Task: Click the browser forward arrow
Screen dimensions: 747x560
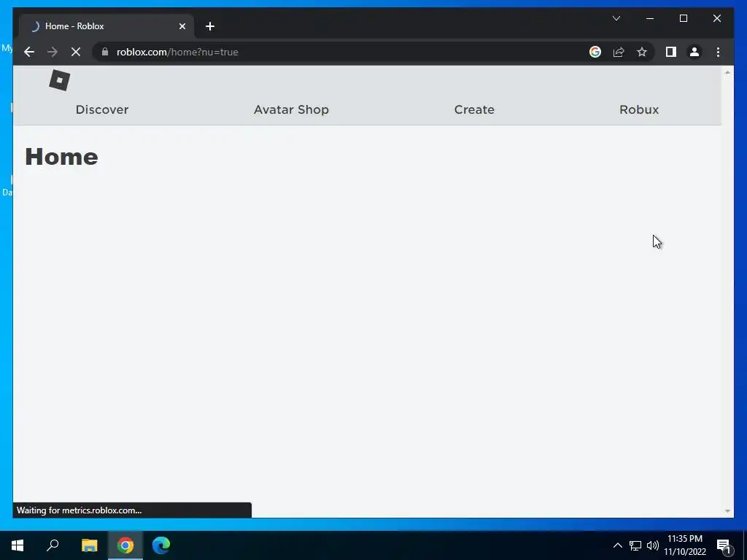Action: pyautogui.click(x=53, y=52)
